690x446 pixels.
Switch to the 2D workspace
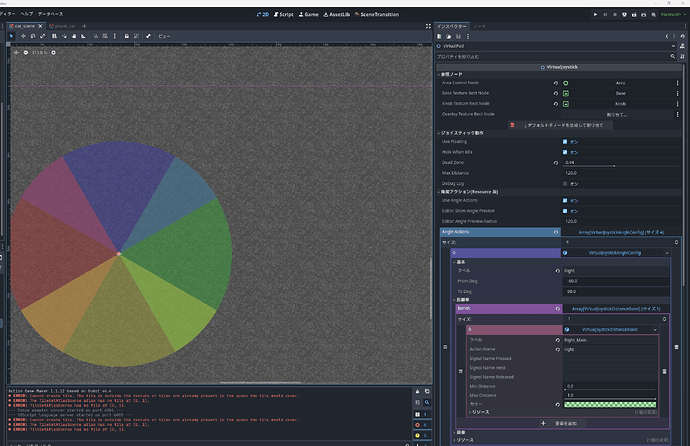tap(265, 15)
